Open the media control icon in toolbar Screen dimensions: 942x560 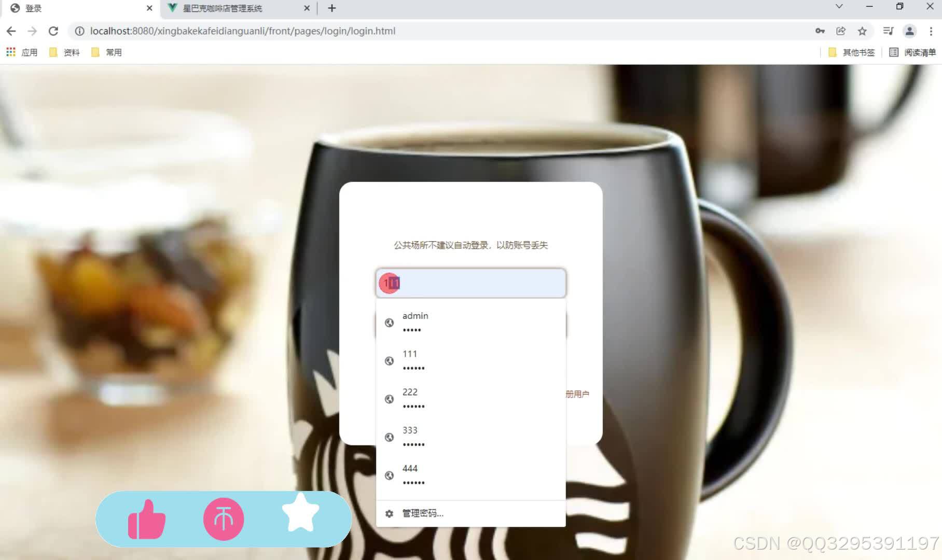click(x=888, y=31)
